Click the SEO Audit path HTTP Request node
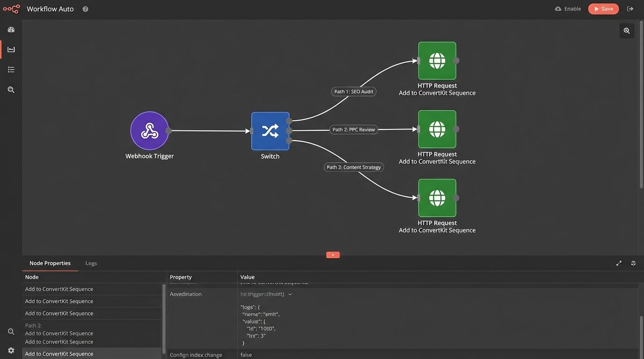 point(437,61)
